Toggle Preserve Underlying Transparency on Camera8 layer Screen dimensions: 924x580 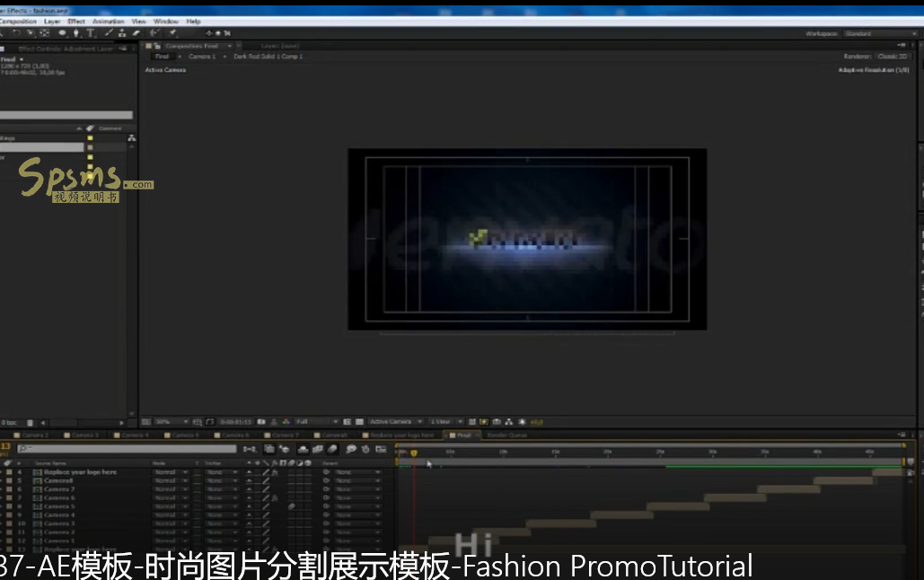[197, 480]
